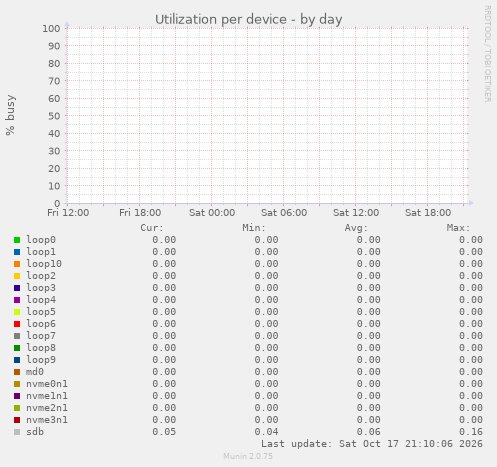Select the md0 device label
Screen dimensions: 497x467
click(35, 372)
